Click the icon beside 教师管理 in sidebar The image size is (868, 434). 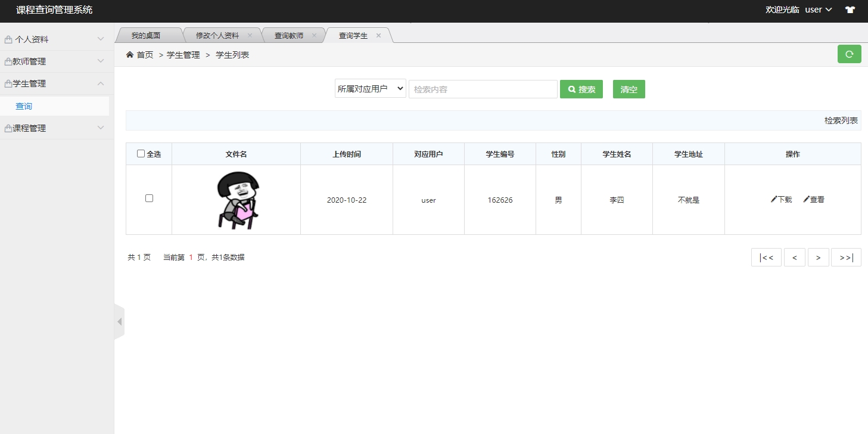8,61
